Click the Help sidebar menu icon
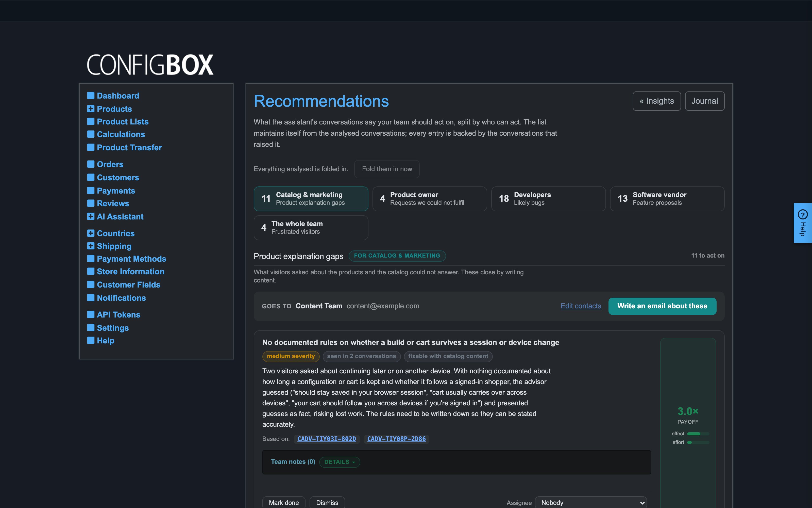The height and width of the screenshot is (508, 812). click(91, 340)
